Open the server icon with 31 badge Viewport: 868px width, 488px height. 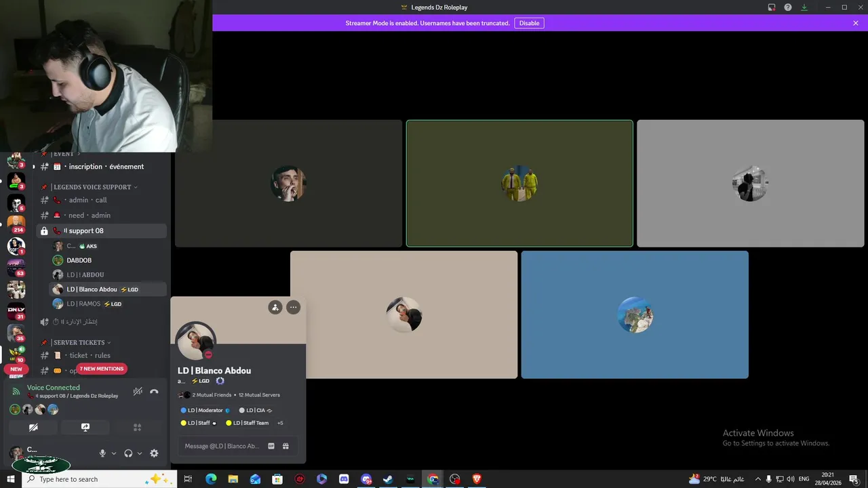coord(16,310)
